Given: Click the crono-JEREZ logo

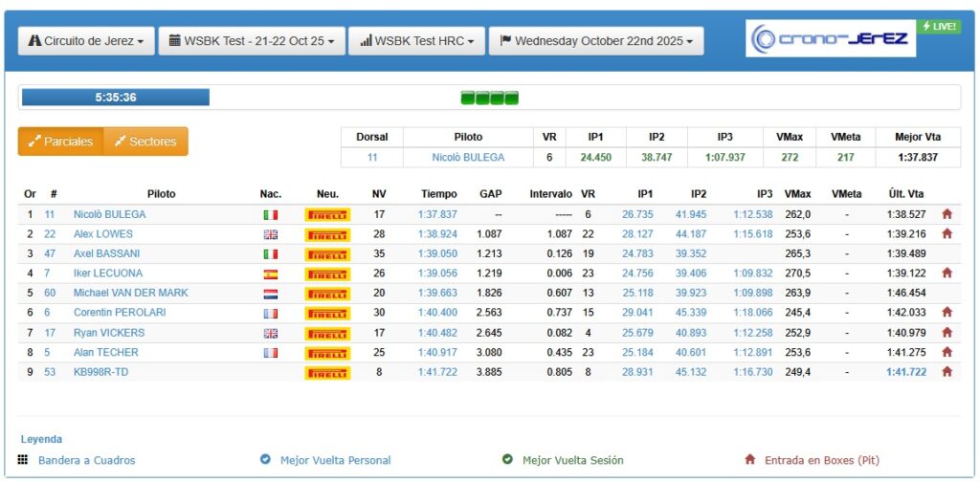Looking at the screenshot, I should pyautogui.click(x=831, y=39).
